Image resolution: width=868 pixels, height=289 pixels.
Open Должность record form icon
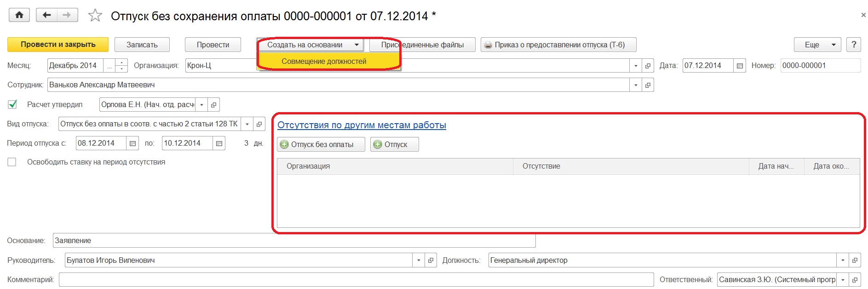[x=855, y=260]
